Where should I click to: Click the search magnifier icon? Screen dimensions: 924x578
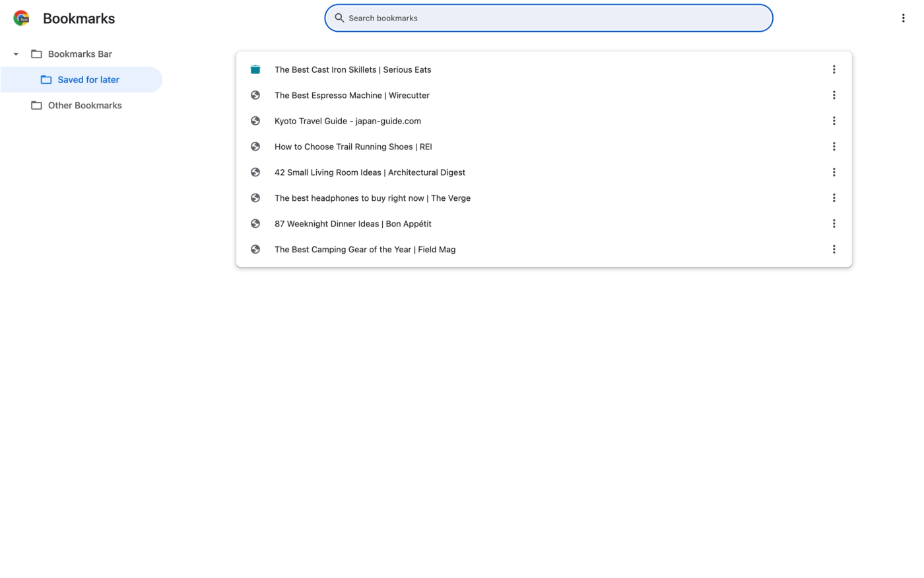click(339, 18)
